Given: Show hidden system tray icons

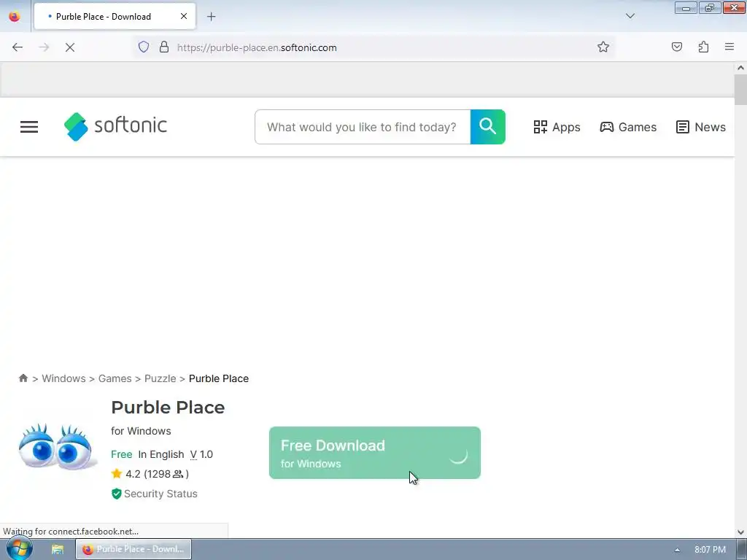Looking at the screenshot, I should [677, 550].
